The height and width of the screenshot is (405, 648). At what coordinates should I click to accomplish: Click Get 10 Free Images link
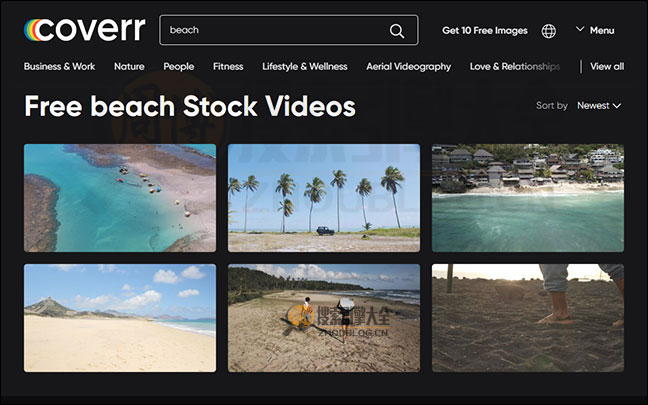tap(485, 31)
